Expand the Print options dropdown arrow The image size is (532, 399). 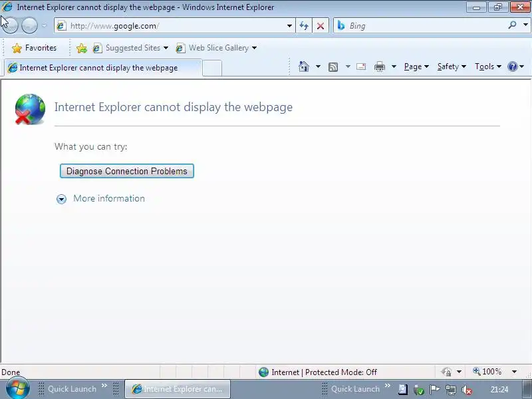394,66
